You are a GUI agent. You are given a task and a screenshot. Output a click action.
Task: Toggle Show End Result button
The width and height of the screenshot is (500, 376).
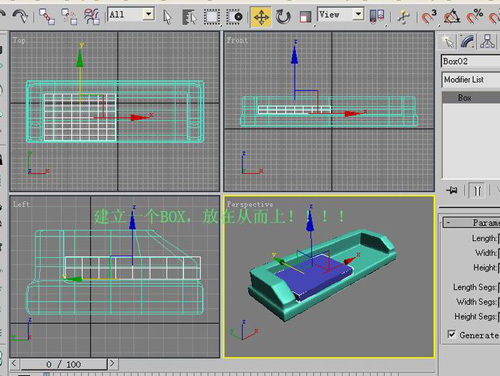tap(477, 191)
